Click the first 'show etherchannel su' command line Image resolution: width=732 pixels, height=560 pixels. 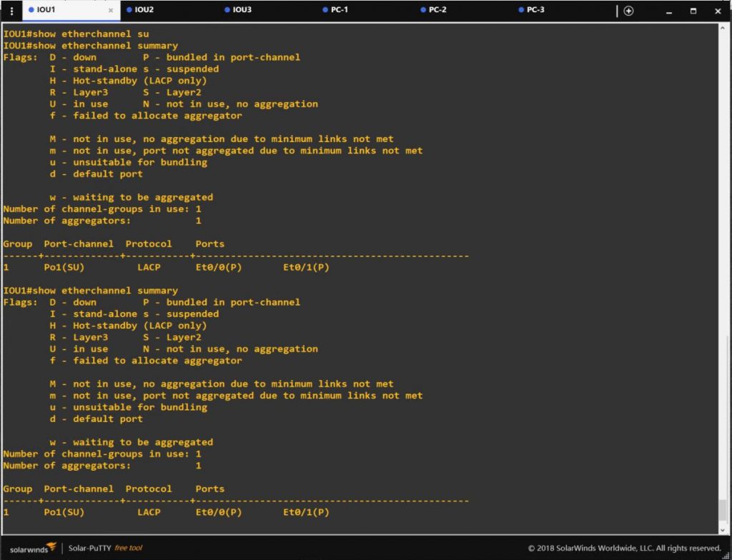click(76, 34)
